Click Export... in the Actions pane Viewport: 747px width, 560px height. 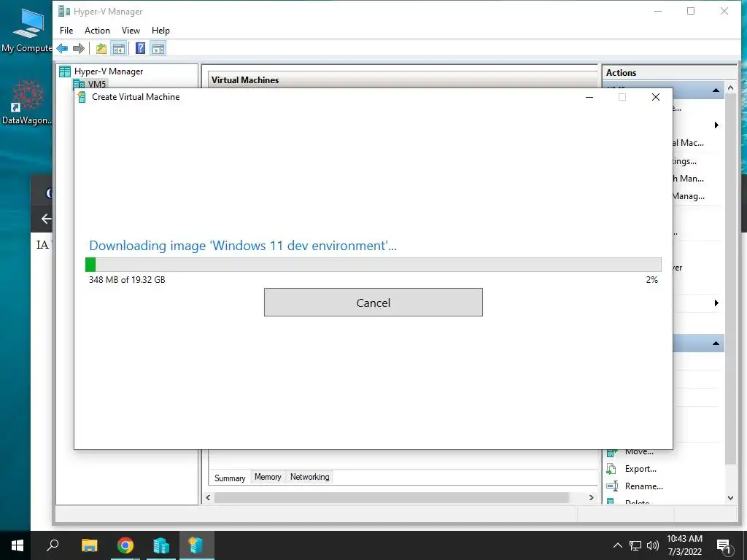640,469
